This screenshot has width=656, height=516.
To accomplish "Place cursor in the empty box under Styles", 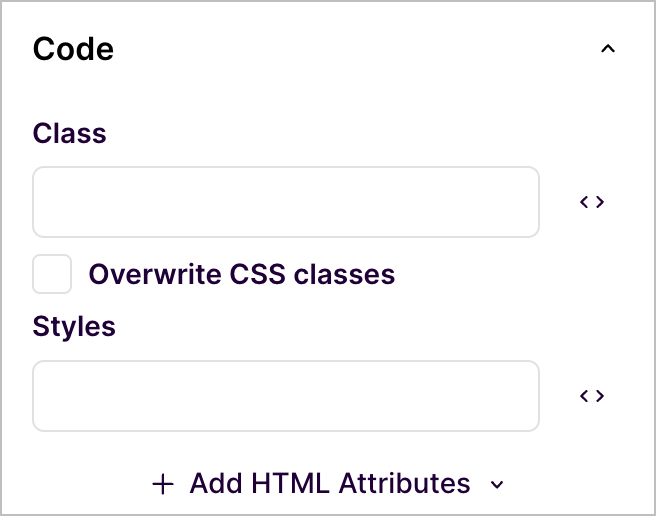I will (286, 395).
